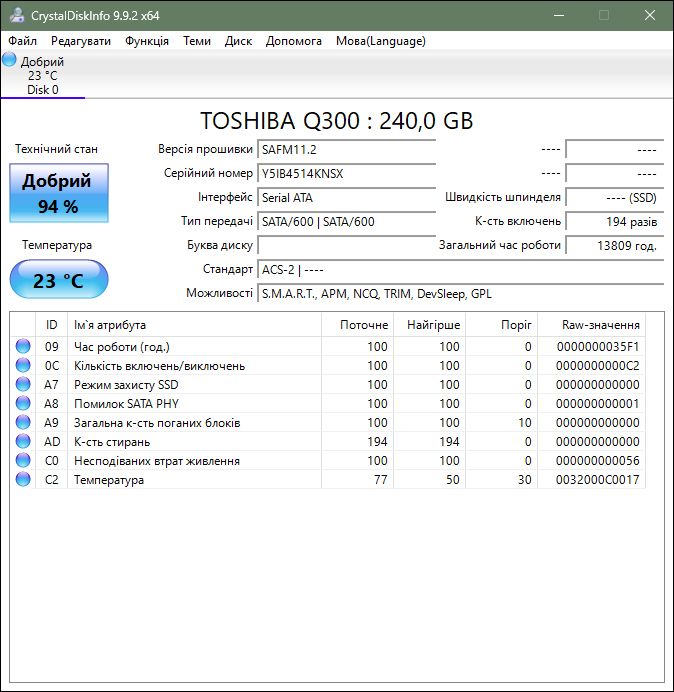This screenshot has height=692, width=674.
Task: Click the Ім`я атрибута column header
Action: coord(194,325)
